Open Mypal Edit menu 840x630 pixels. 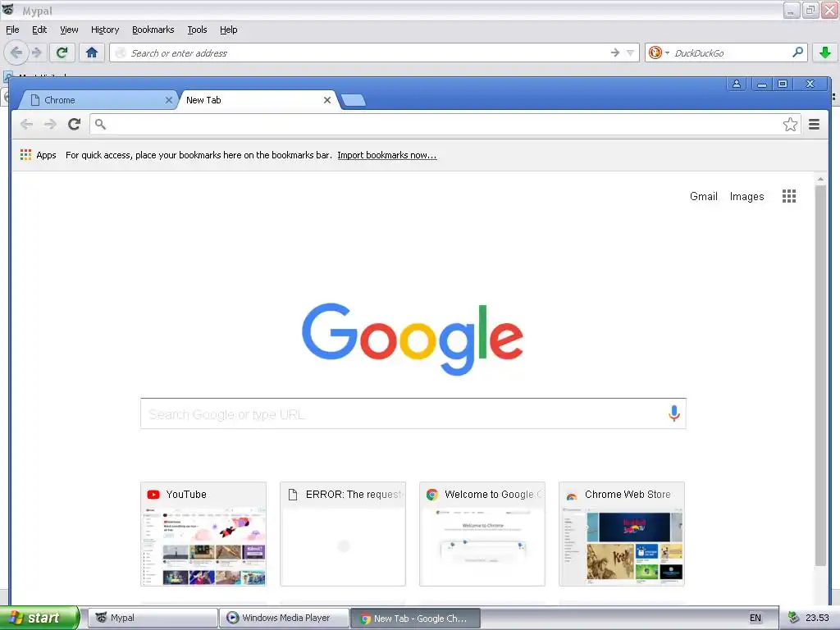(x=39, y=30)
